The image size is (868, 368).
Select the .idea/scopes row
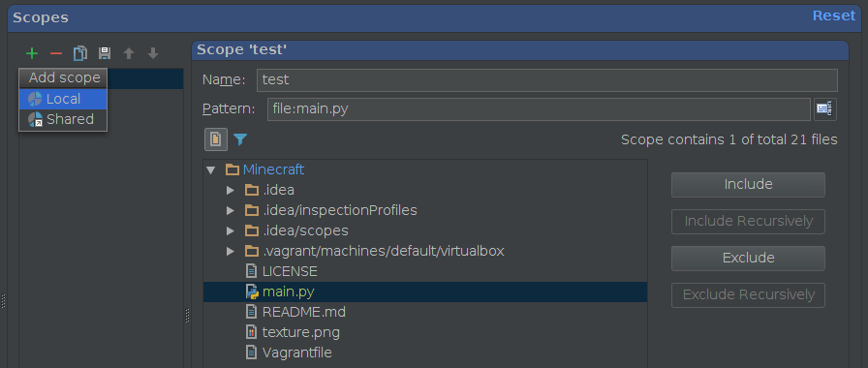click(x=425, y=230)
